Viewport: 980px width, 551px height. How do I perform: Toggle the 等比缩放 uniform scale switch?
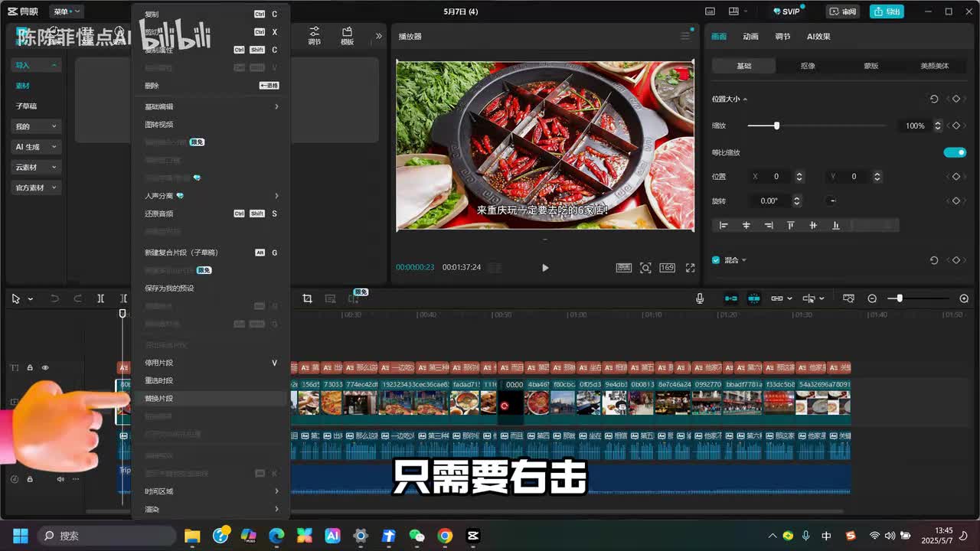pos(954,152)
